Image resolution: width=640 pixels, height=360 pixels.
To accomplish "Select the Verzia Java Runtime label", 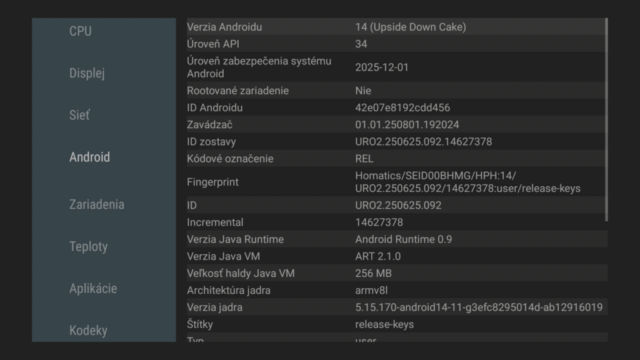I will tap(235, 239).
